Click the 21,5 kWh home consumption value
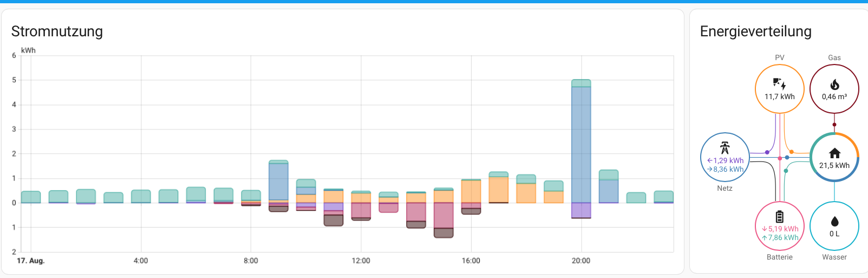 click(834, 165)
